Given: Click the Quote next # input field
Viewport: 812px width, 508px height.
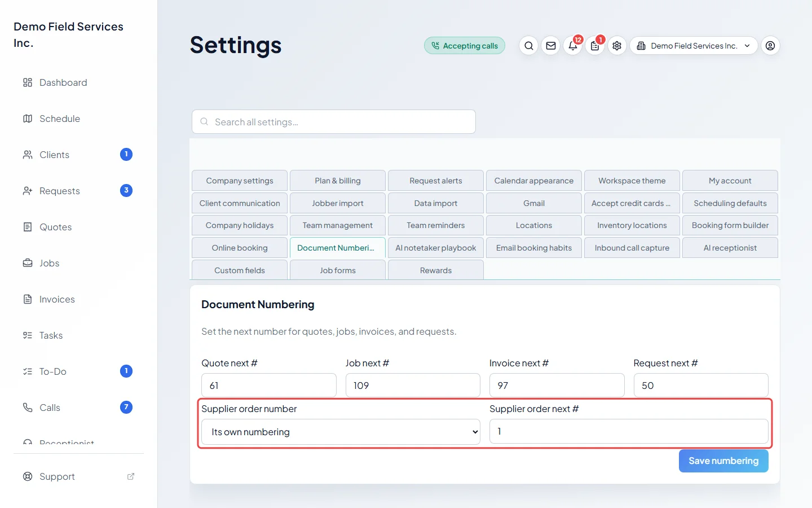Looking at the screenshot, I should point(269,386).
